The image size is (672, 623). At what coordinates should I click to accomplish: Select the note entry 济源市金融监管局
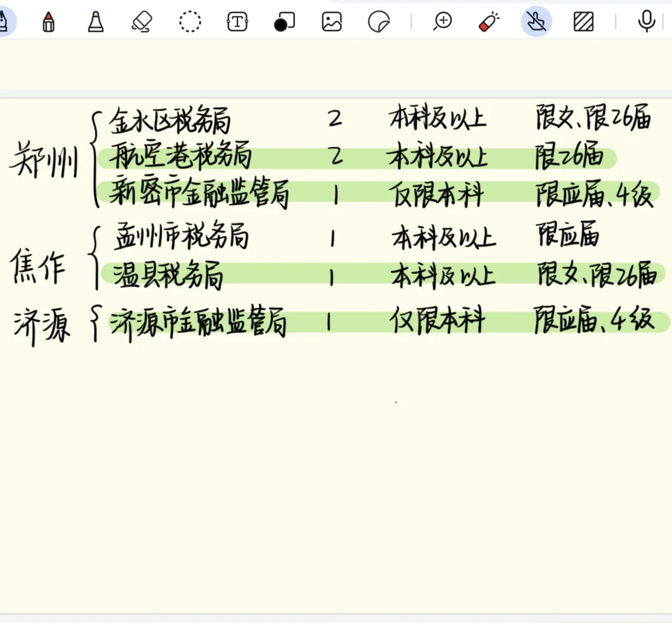[x=199, y=322]
